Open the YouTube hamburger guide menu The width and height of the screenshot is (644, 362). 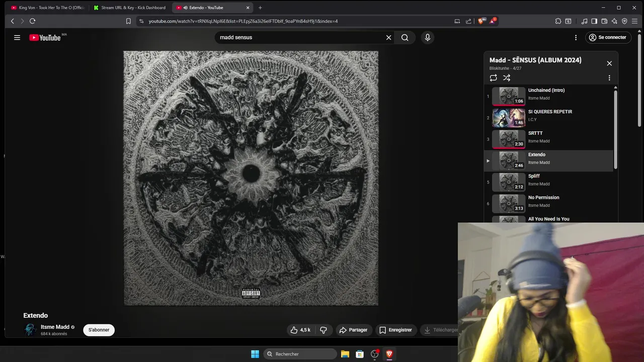(17, 38)
